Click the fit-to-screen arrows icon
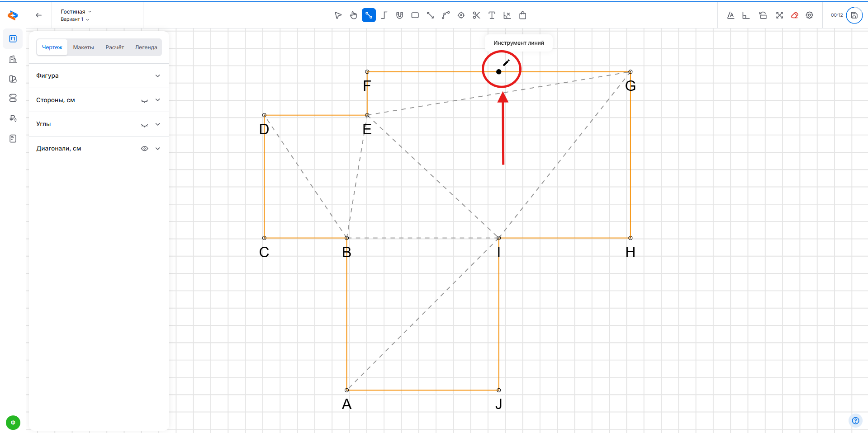The image size is (868, 433). point(779,15)
